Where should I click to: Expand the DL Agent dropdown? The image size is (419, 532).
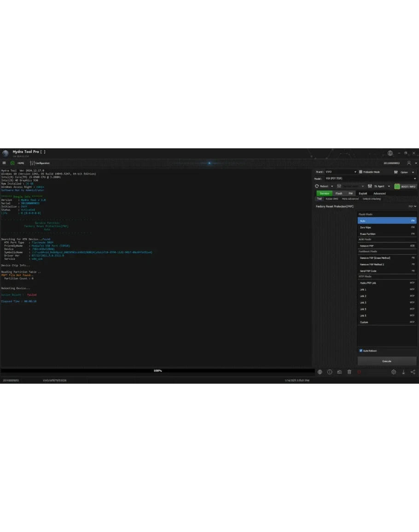389,186
